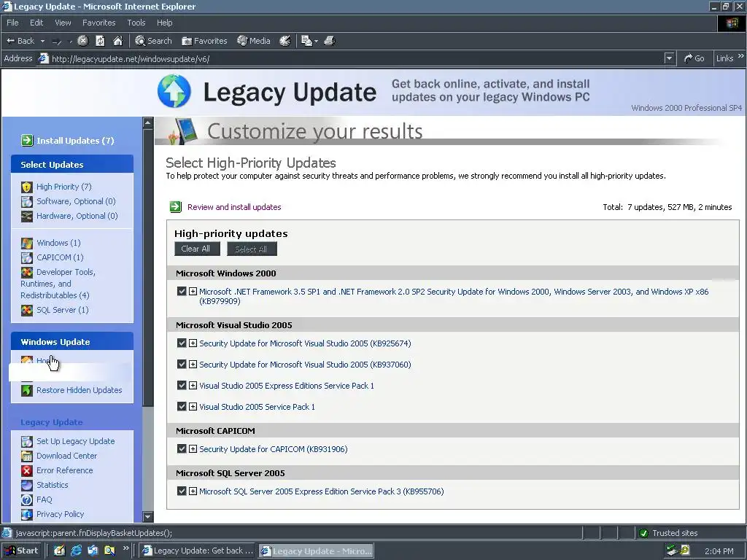Image resolution: width=747 pixels, height=560 pixels.
Task: Expand details for CAPICOM KB931906 update
Action: tap(193, 448)
